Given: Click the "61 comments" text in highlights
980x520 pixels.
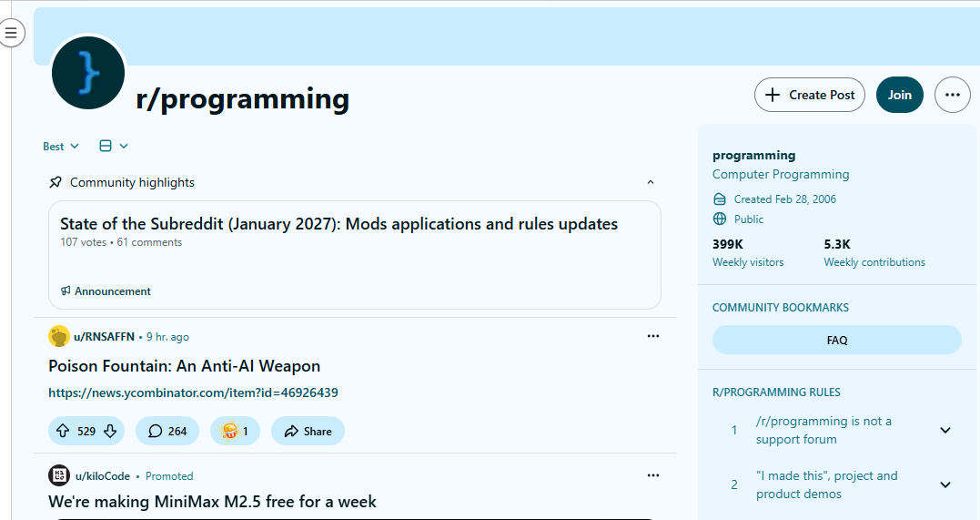Looking at the screenshot, I should (x=149, y=242).
